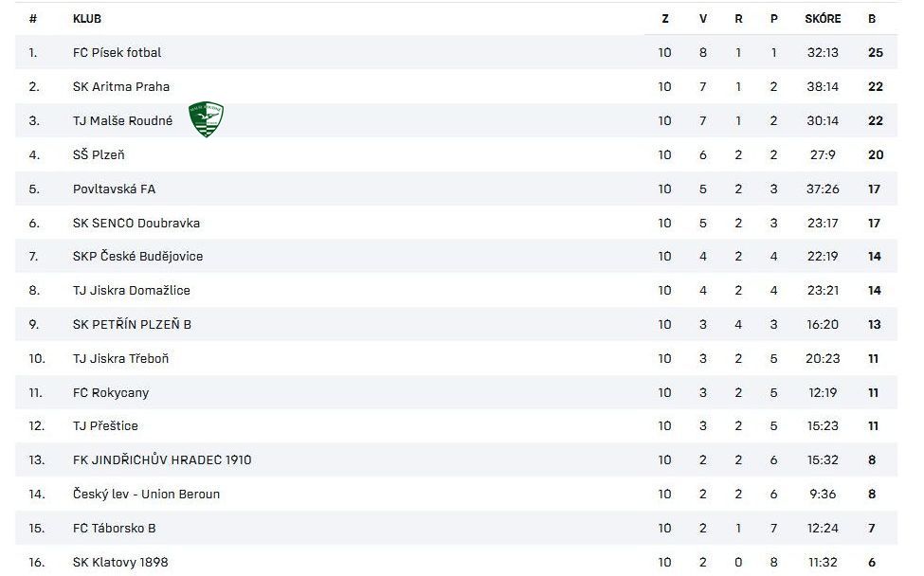Screen dimensions: 924x576
Task: Open TJ Jiskra Třeboň club link
Action: [120, 358]
